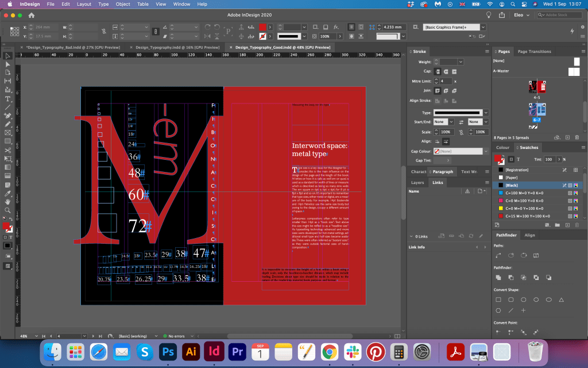This screenshot has width=588, height=368.
Task: Open the stroke Weight dropdown
Action: click(x=460, y=62)
